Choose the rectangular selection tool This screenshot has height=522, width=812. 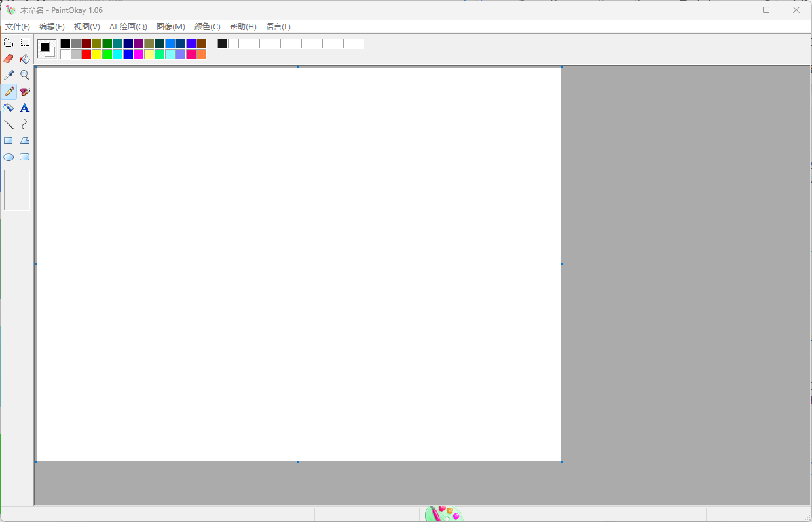(x=25, y=43)
